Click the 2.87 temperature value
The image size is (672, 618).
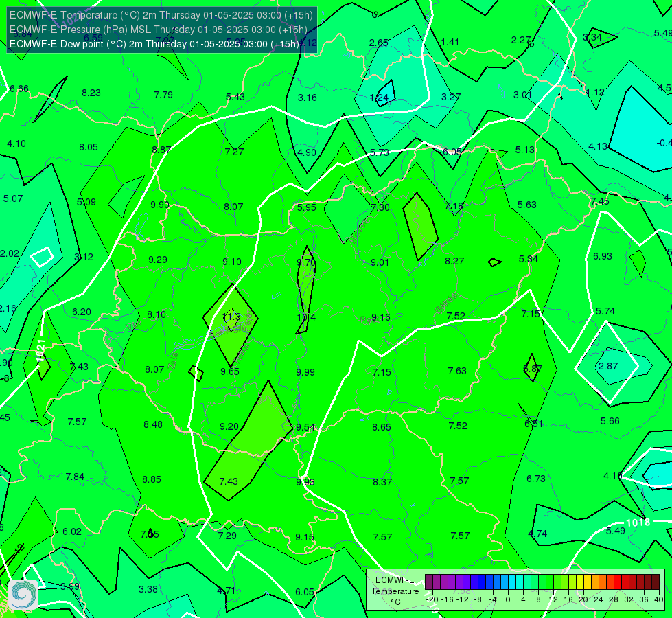tap(608, 366)
